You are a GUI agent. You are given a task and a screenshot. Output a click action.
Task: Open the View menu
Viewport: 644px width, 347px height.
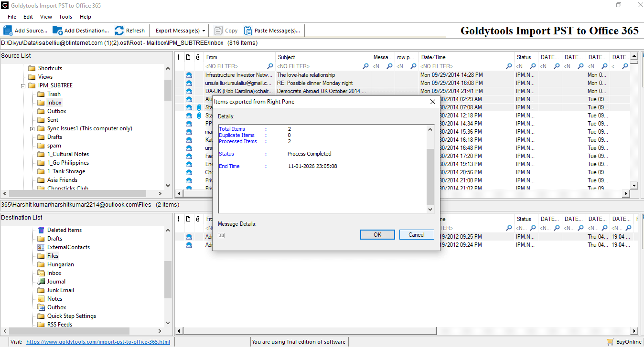(46, 17)
